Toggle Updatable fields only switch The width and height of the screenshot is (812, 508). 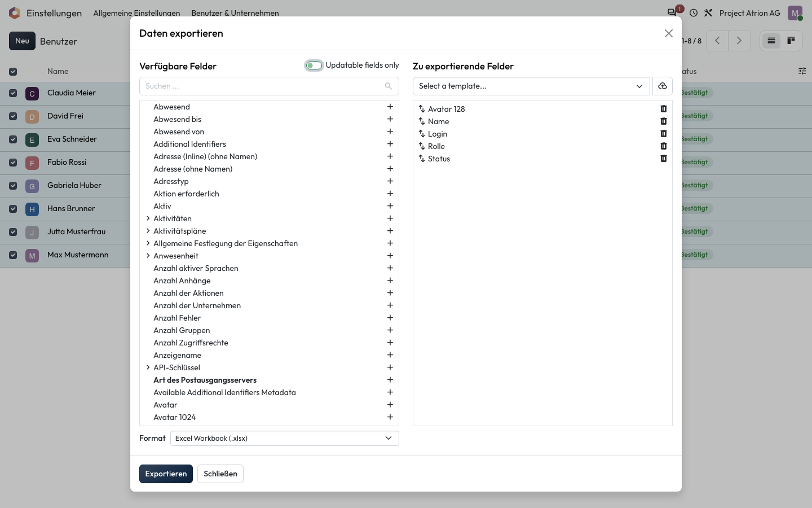[314, 65]
